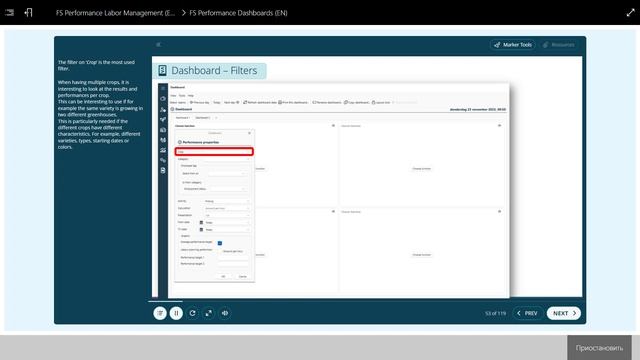The width and height of the screenshot is (640, 360).
Task: Open the course menu hamburger icon
Action: point(9,13)
